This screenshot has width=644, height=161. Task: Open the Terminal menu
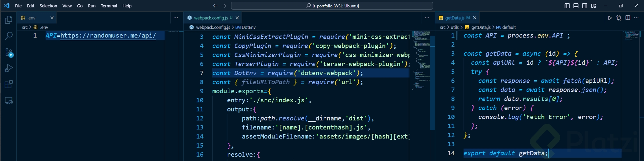tap(109, 6)
